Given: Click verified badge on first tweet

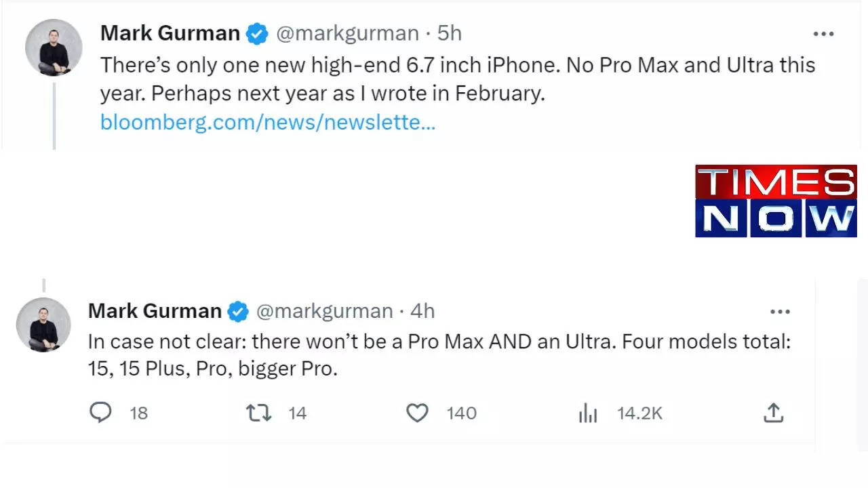Looking at the screenshot, I should 257,34.
